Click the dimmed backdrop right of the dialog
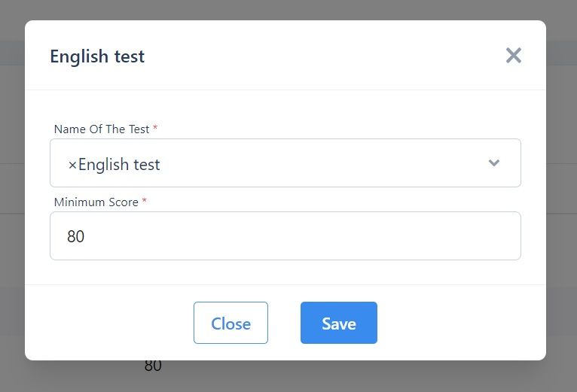The image size is (577, 392). (x=561, y=196)
